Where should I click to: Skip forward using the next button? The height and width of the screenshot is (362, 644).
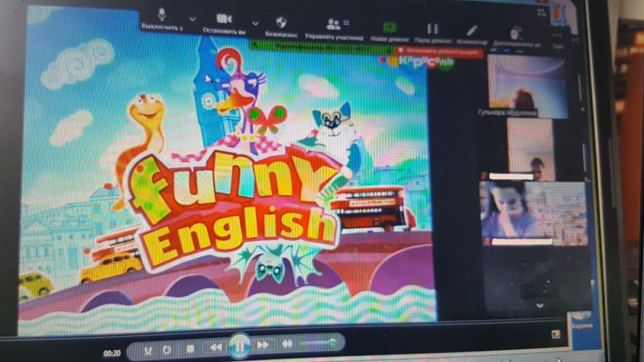click(x=263, y=344)
